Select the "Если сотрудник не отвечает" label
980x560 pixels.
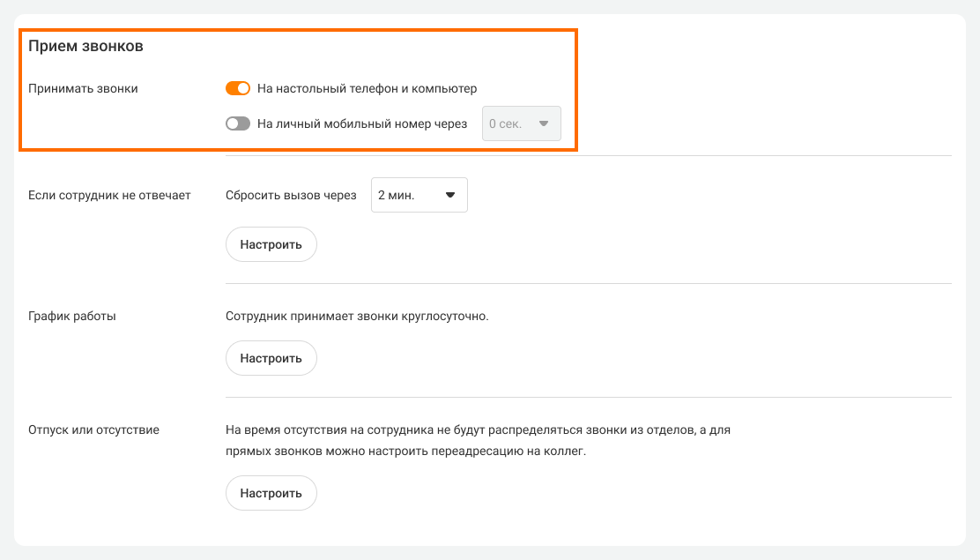coord(109,195)
